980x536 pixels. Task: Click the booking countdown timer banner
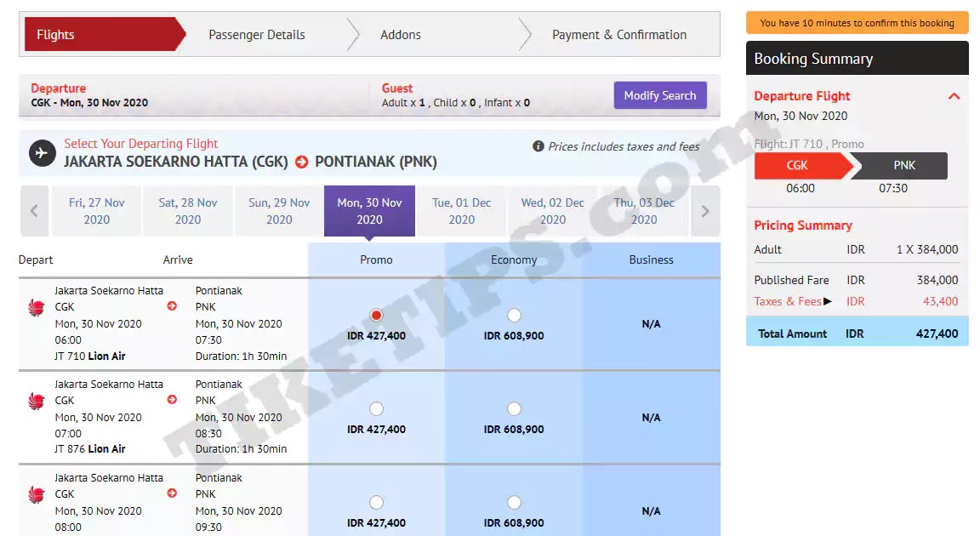(857, 23)
